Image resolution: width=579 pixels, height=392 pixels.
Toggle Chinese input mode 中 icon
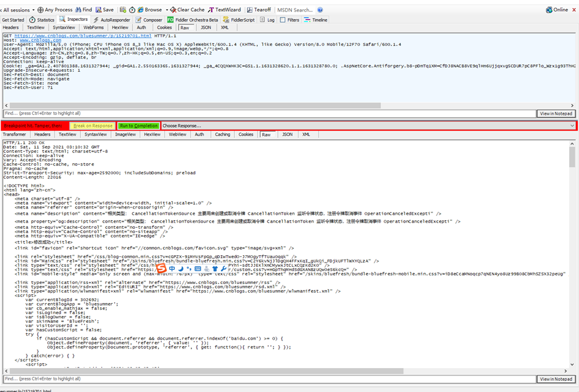(x=172, y=269)
